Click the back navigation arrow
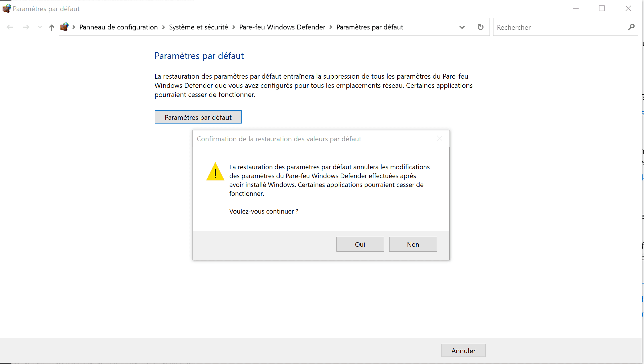 [x=10, y=27]
